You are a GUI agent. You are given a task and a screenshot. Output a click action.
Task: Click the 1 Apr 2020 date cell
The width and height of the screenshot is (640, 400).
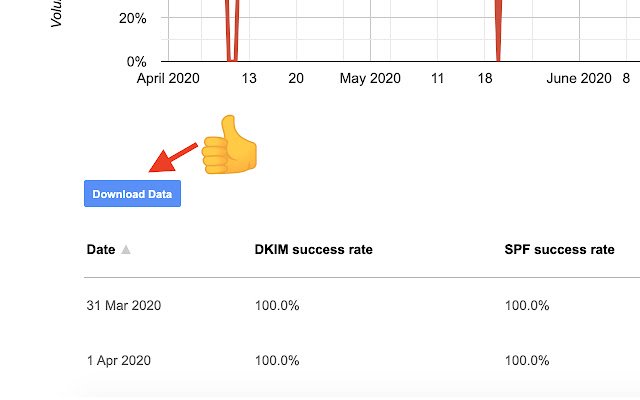point(120,360)
